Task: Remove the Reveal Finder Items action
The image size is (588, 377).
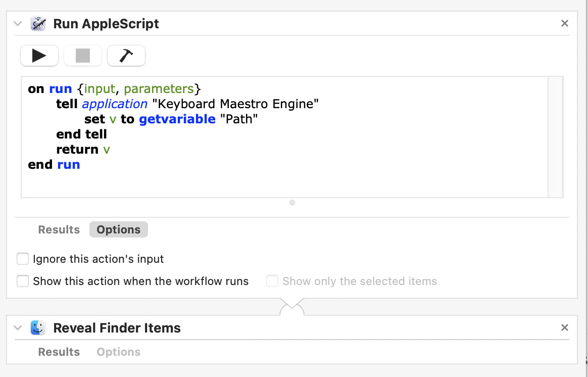Action: click(564, 327)
